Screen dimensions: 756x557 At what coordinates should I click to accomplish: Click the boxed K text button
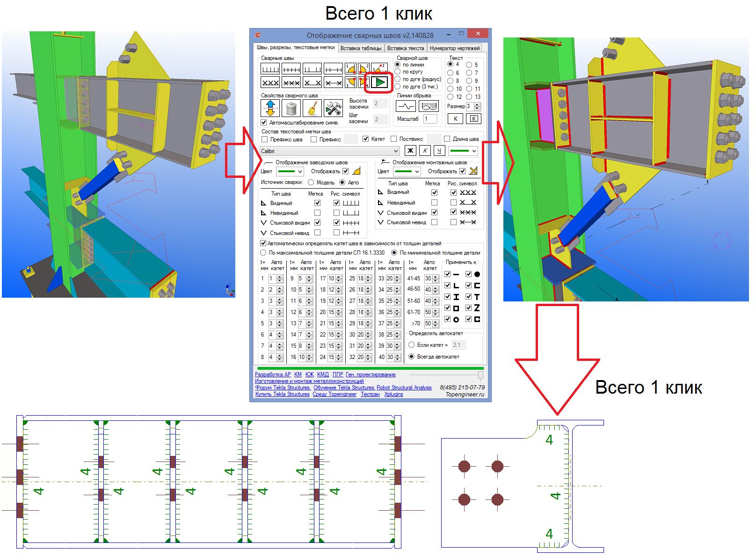pyautogui.click(x=473, y=118)
